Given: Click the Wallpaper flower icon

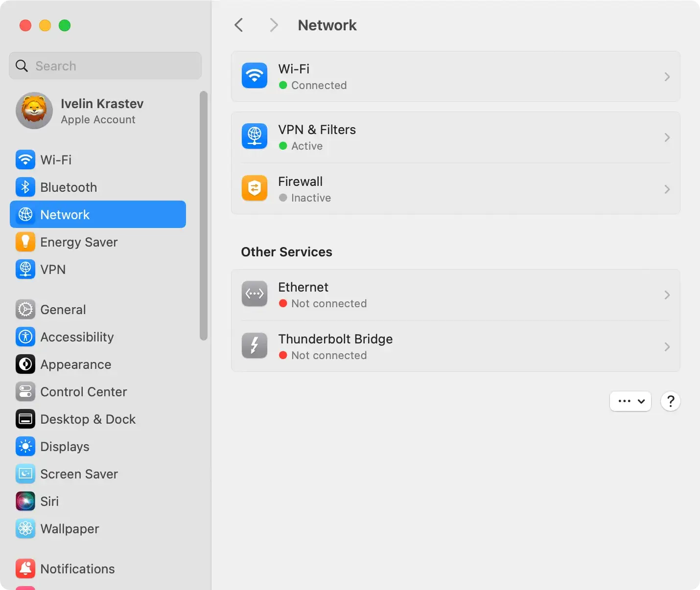Looking at the screenshot, I should pos(25,528).
